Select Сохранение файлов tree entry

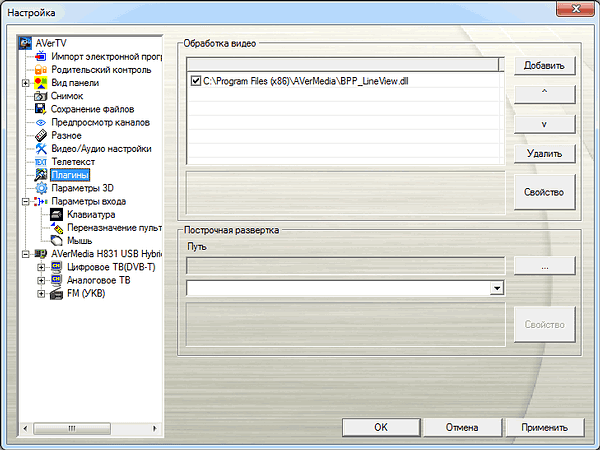point(92,109)
